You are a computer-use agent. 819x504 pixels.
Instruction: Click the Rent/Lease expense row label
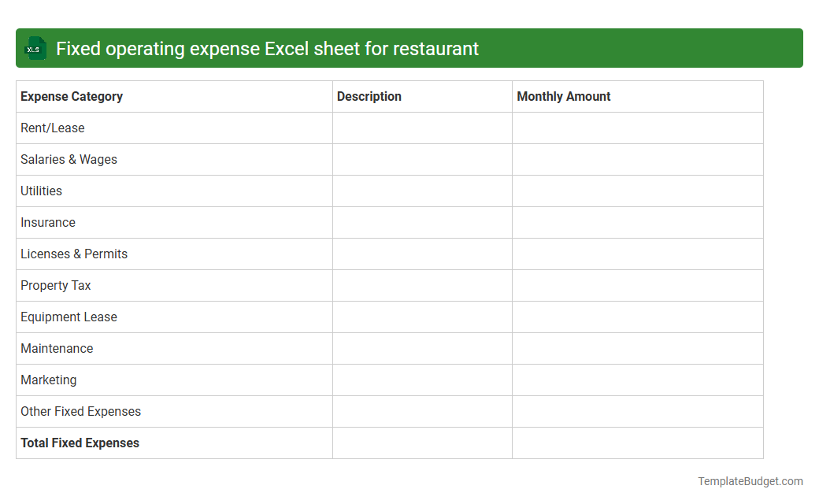click(53, 128)
